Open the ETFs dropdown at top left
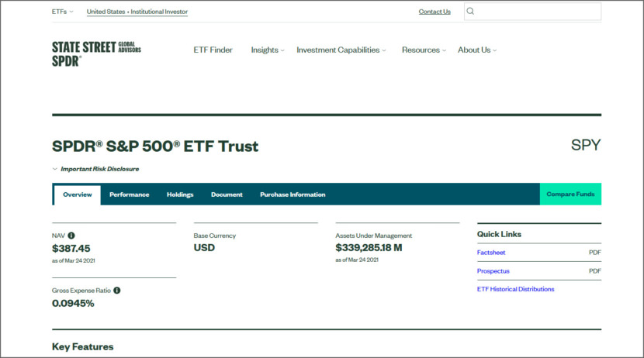The height and width of the screenshot is (358, 644). click(x=63, y=12)
